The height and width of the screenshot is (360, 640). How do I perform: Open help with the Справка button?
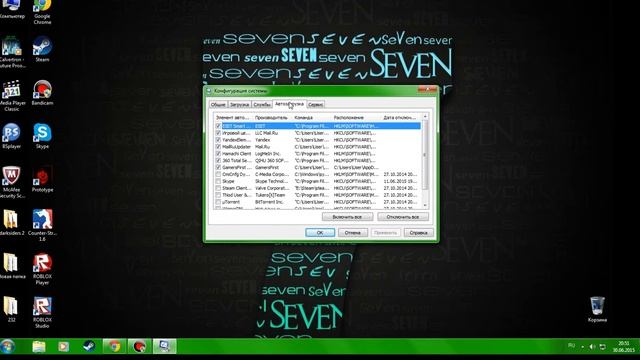coord(418,233)
